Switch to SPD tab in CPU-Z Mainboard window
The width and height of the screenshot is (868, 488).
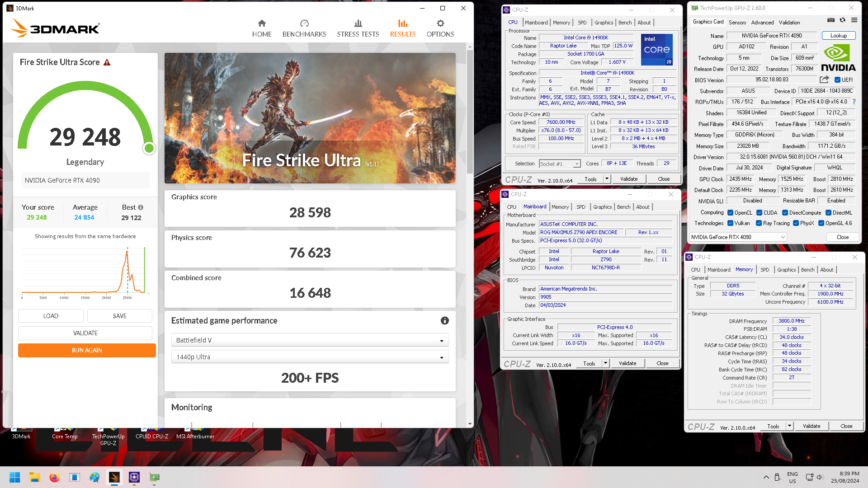[x=580, y=207]
